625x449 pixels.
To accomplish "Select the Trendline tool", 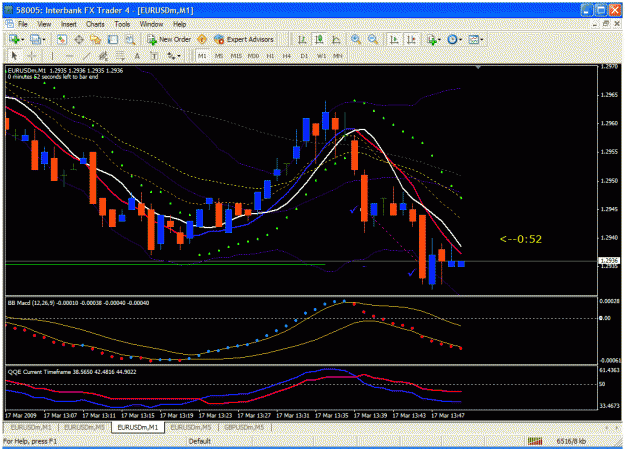I will click(x=86, y=56).
